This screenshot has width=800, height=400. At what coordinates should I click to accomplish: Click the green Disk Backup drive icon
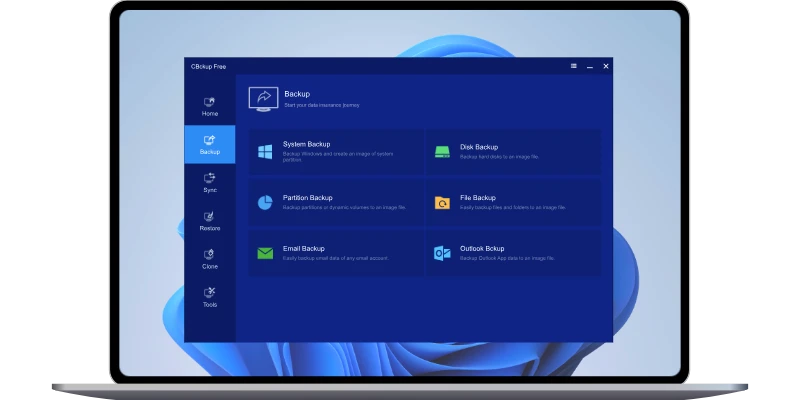(443, 152)
